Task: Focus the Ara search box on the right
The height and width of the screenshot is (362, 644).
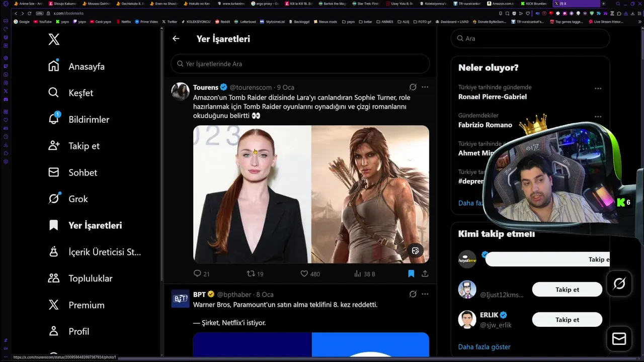Action: 530,38
